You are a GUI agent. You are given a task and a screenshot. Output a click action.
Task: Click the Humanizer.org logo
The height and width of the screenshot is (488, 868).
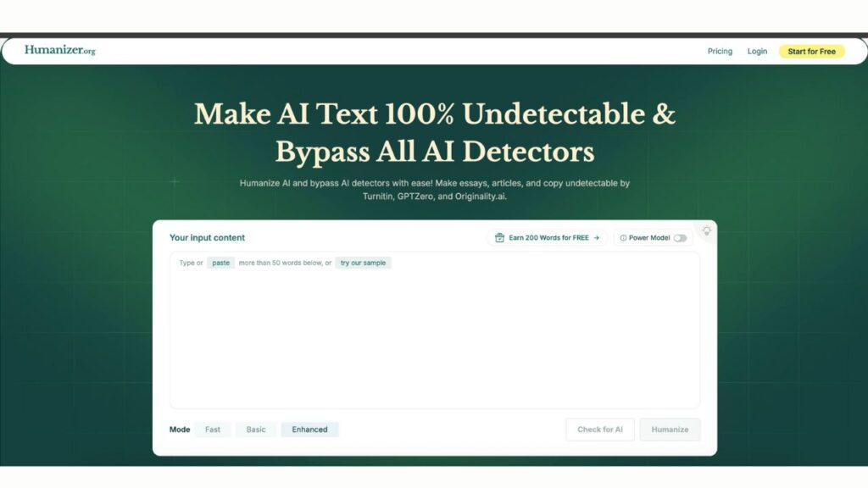coord(59,50)
